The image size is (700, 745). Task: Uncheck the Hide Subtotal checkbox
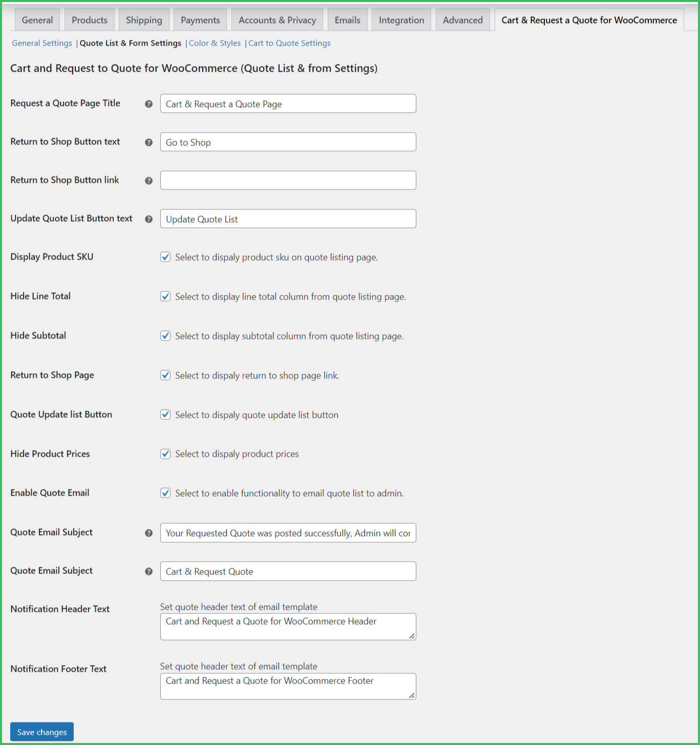coord(165,336)
